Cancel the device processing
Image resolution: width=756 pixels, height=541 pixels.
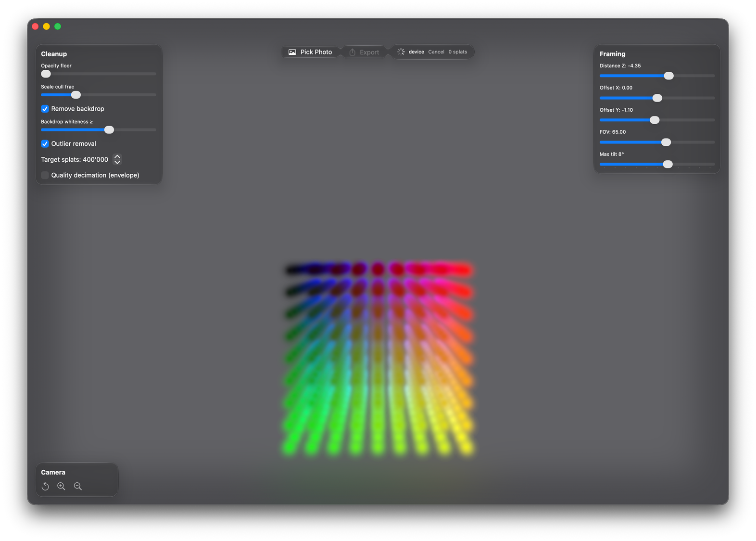tap(436, 52)
